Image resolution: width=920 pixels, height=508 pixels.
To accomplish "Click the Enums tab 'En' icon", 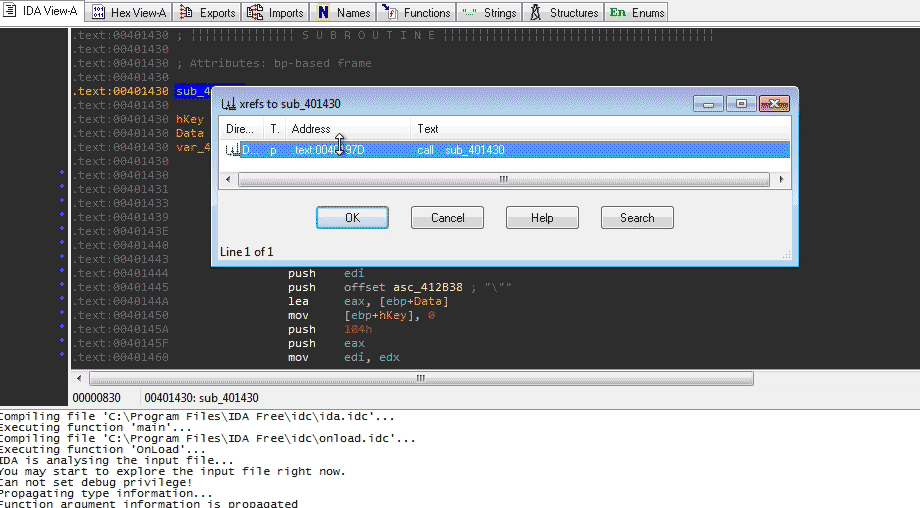I will click(x=618, y=13).
